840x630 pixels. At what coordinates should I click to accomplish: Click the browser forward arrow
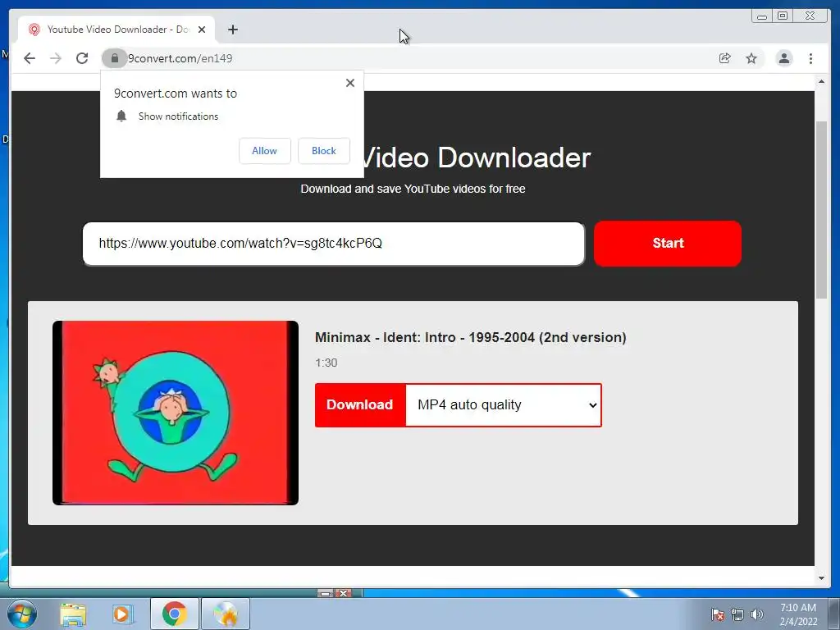56,58
